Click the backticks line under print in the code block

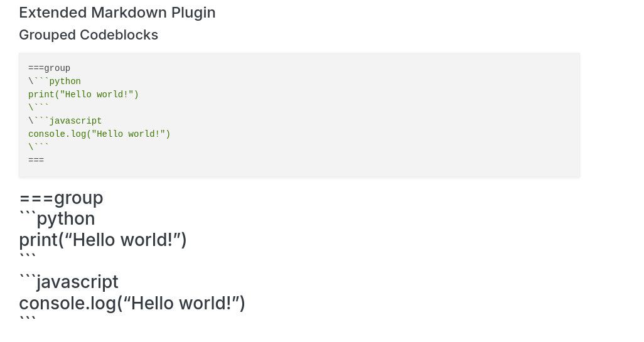(x=38, y=107)
